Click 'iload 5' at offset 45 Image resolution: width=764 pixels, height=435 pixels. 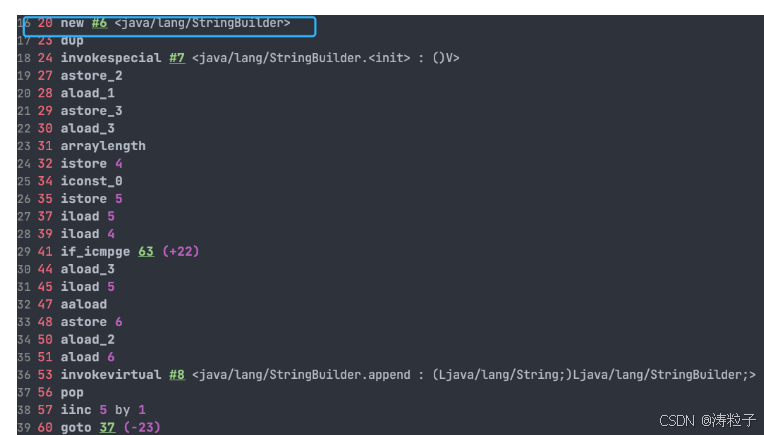coord(87,286)
